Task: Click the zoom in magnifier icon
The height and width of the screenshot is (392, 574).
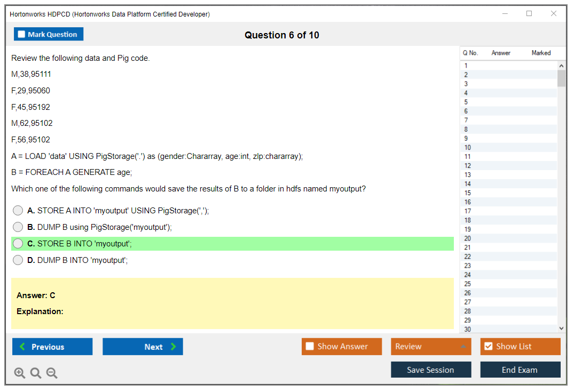Action: (x=20, y=373)
